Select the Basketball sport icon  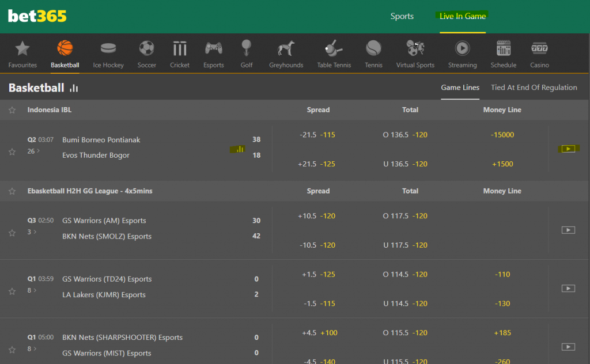[65, 48]
